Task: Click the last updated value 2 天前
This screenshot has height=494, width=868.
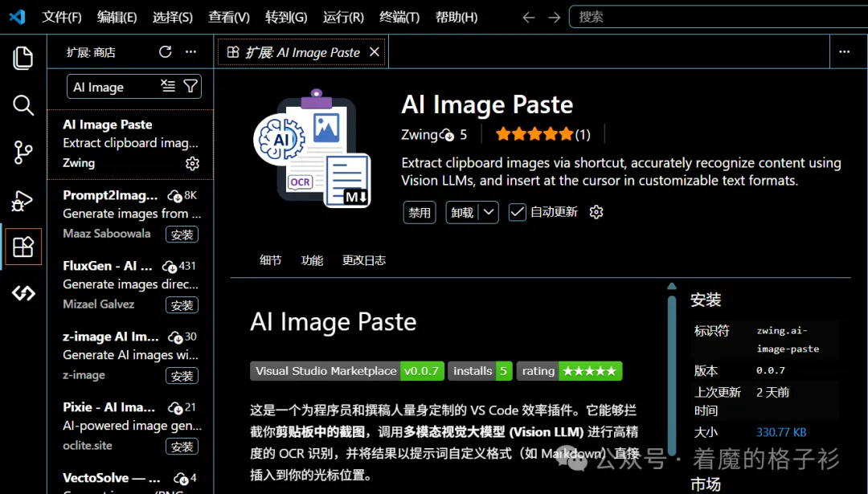Action: tap(773, 392)
